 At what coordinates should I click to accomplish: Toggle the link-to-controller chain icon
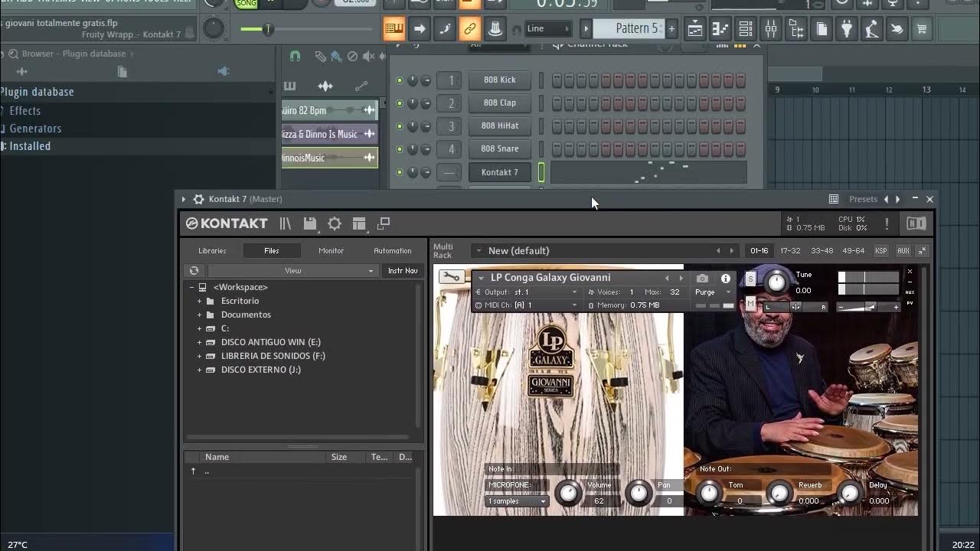pos(470,29)
